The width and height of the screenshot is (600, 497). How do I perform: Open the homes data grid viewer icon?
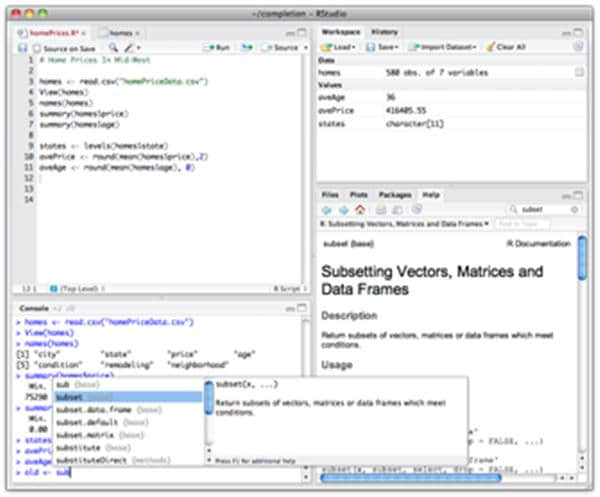pyautogui.click(x=578, y=73)
